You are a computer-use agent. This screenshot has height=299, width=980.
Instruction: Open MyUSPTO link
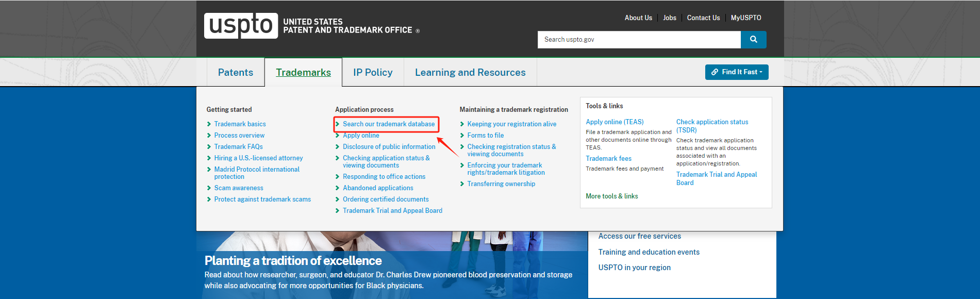746,18
